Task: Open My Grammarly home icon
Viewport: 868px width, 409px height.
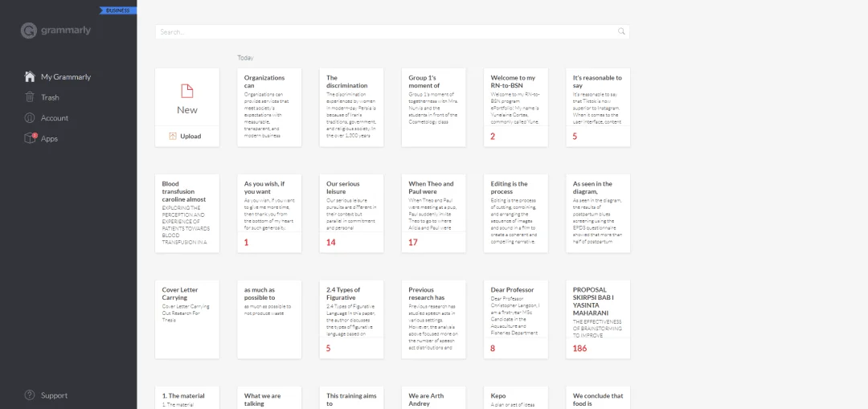Action: click(x=30, y=76)
